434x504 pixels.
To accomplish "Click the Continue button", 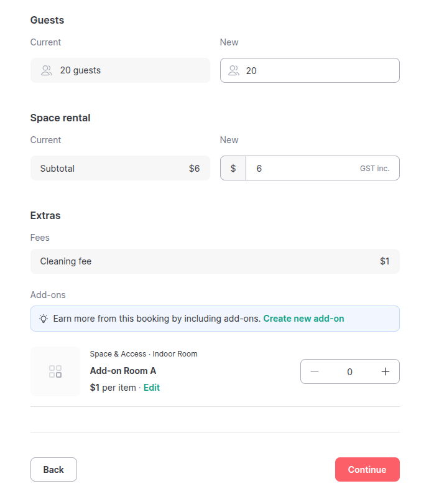I will [367, 470].
